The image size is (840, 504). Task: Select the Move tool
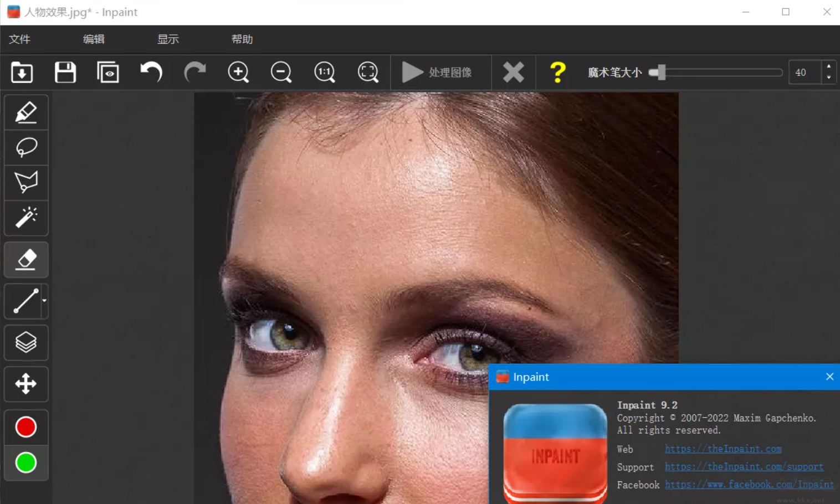pos(26,384)
